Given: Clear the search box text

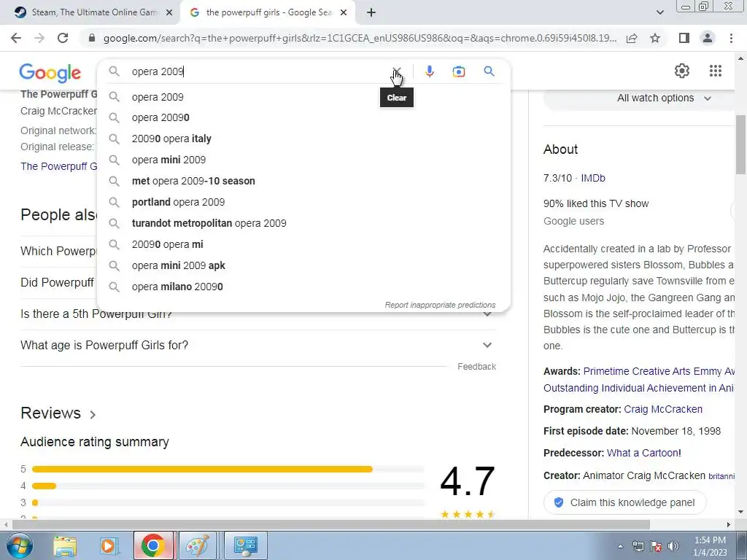Looking at the screenshot, I should coord(396,71).
